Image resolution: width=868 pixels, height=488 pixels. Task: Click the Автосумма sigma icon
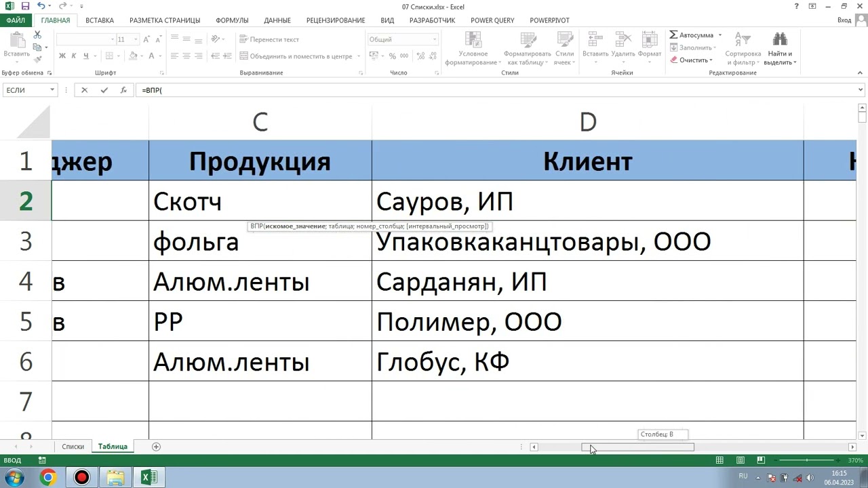point(673,35)
